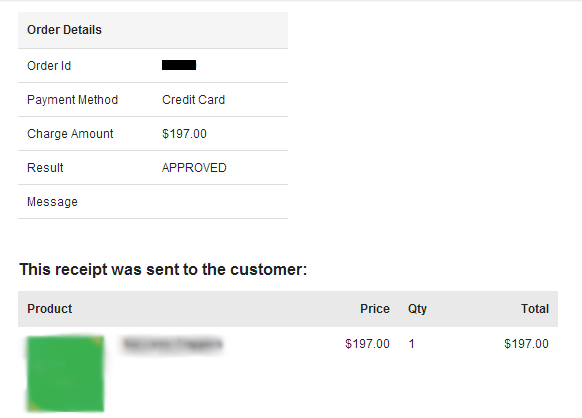Click the product price $197.00 cell
Viewport: 582px width, 418px height.
pyautogui.click(x=367, y=344)
